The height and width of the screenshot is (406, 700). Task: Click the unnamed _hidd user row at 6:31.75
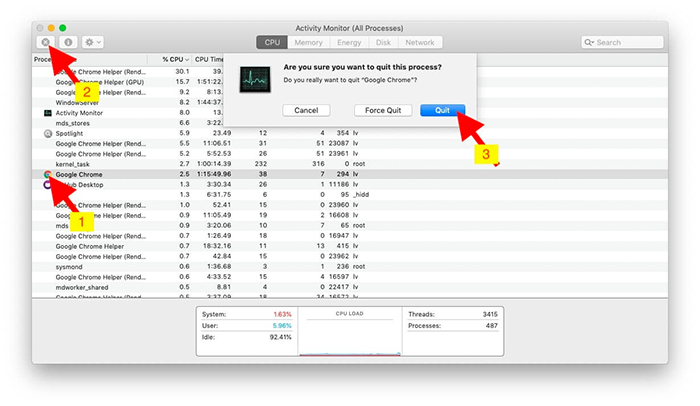point(350,195)
